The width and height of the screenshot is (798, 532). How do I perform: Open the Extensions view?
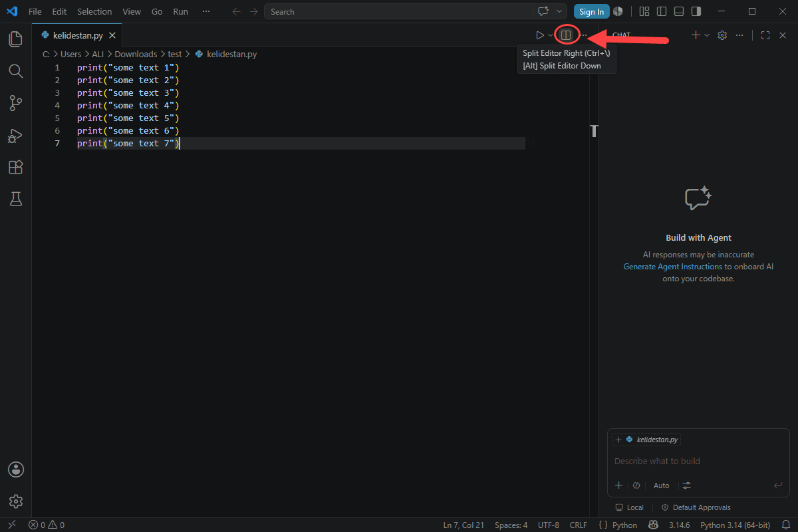click(16, 167)
